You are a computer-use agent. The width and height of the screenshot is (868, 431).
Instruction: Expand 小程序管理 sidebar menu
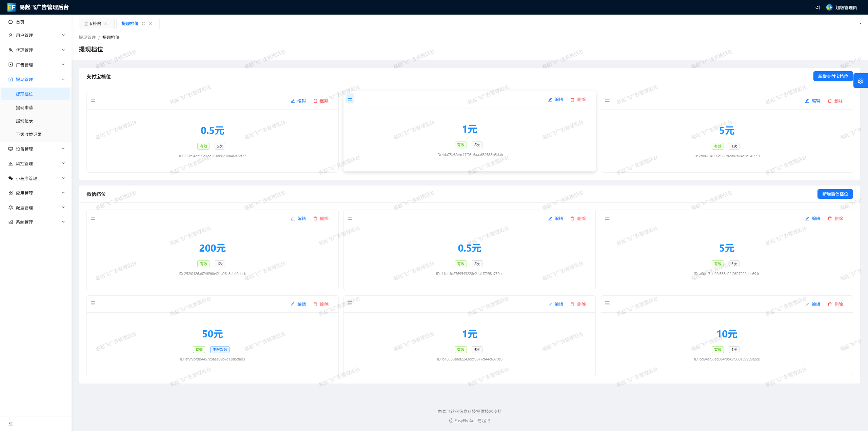36,178
